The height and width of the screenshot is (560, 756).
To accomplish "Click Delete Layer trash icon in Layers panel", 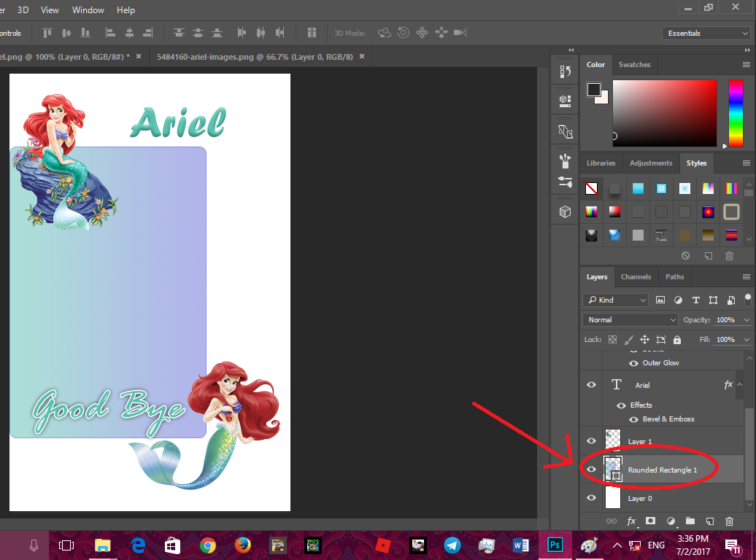I will coord(730,521).
